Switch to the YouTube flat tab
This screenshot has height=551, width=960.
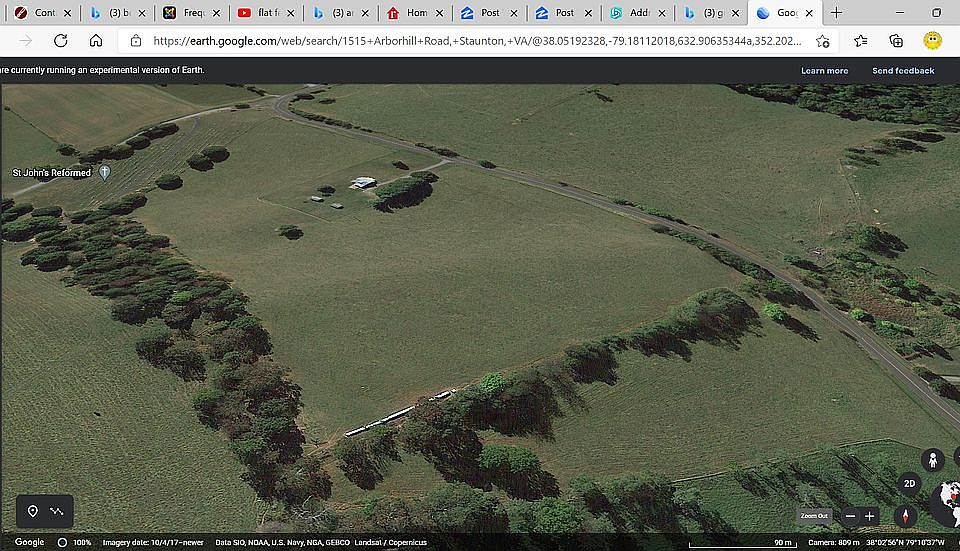267,13
